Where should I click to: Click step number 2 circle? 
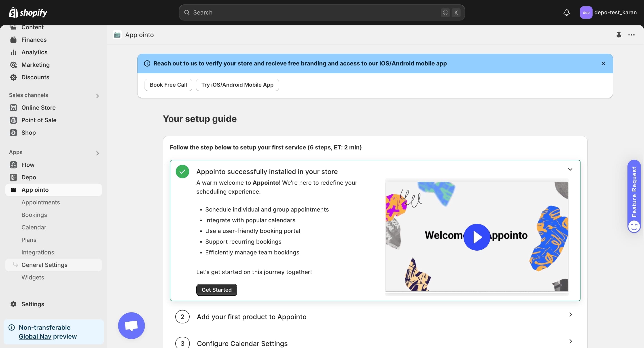(x=182, y=317)
